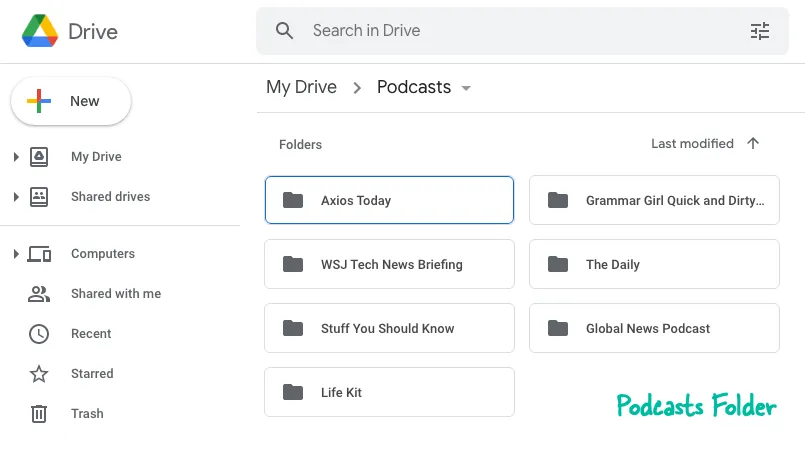This screenshot has height=465, width=805.
Task: Click the search magnifier icon
Action: coord(284,31)
